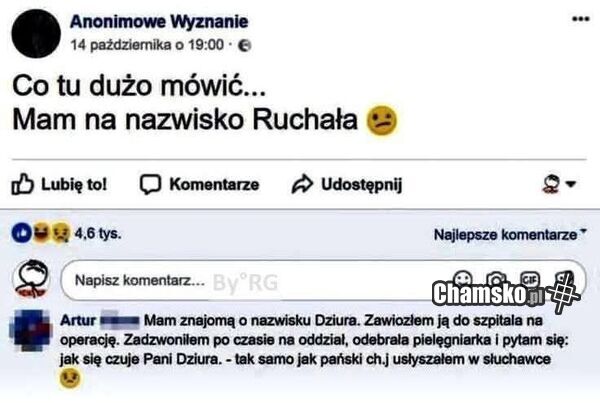Click the Udostępnij share arrow icon
This screenshot has height=403, width=600.
click(x=302, y=184)
